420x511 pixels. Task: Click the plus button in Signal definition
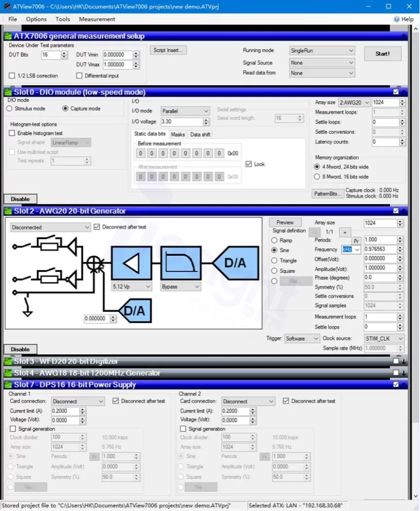tap(345, 232)
